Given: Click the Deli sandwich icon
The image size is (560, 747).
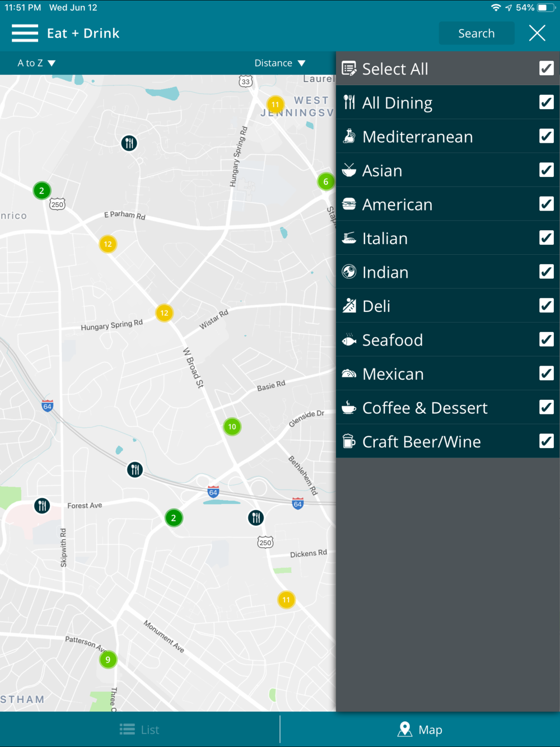Looking at the screenshot, I should pos(349,306).
